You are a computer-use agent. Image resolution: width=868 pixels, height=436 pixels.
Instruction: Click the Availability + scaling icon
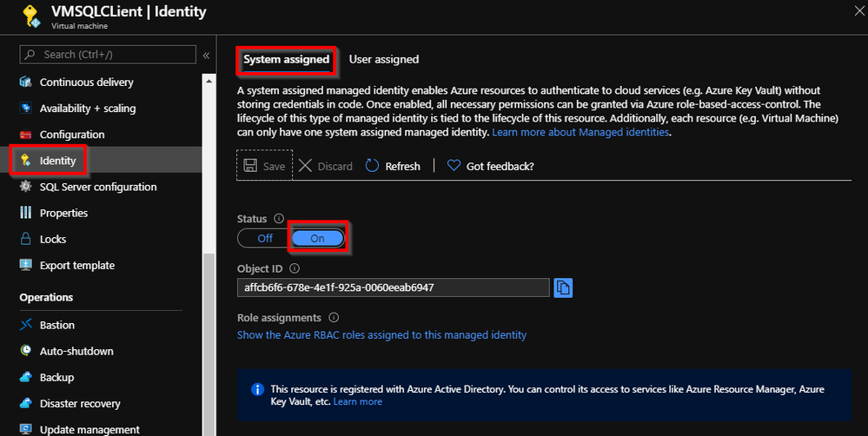coord(25,108)
